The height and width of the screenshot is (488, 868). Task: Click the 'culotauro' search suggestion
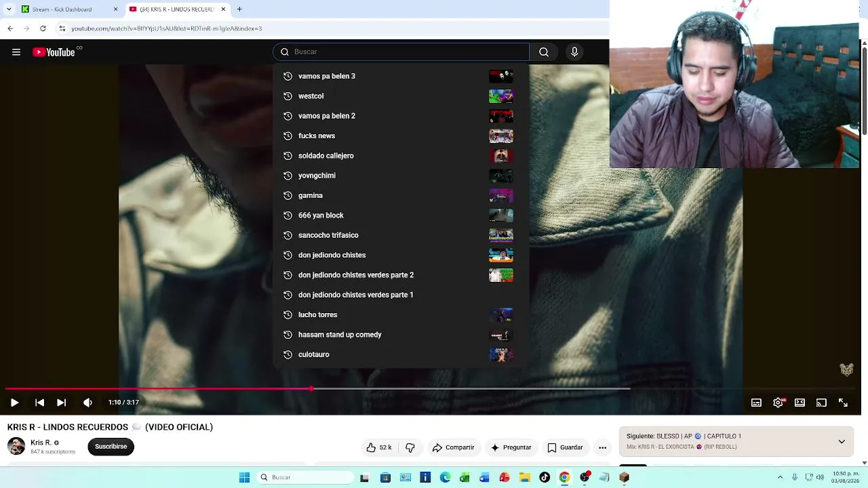pyautogui.click(x=401, y=354)
